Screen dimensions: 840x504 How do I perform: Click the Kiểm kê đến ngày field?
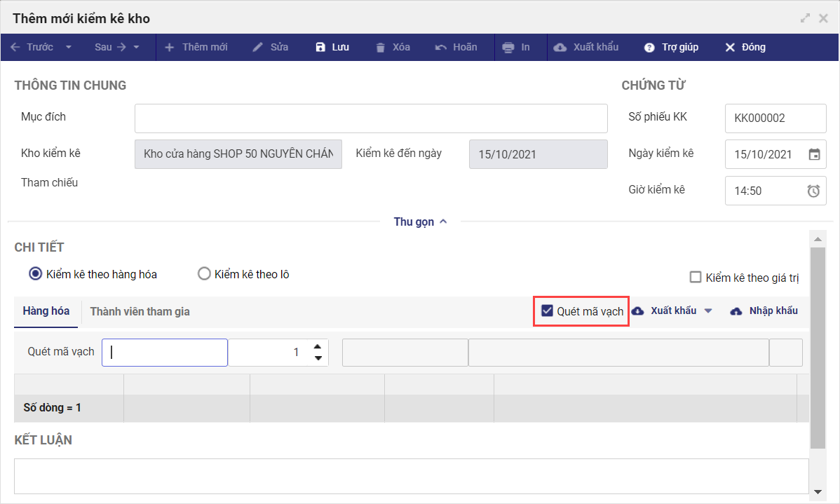538,154
